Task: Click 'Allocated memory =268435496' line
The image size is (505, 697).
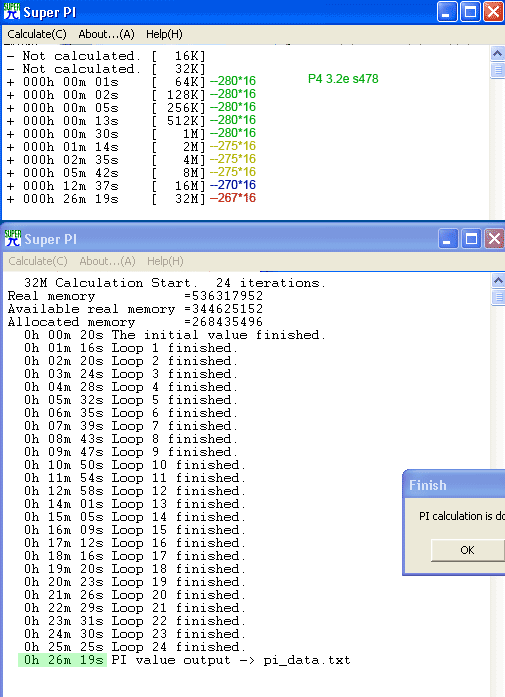Action: tap(135, 322)
